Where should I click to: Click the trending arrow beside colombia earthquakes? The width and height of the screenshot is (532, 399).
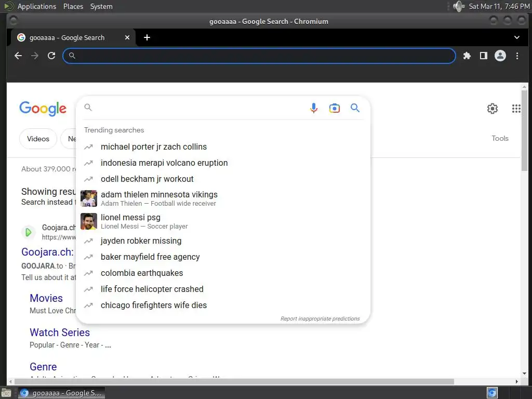point(88,273)
